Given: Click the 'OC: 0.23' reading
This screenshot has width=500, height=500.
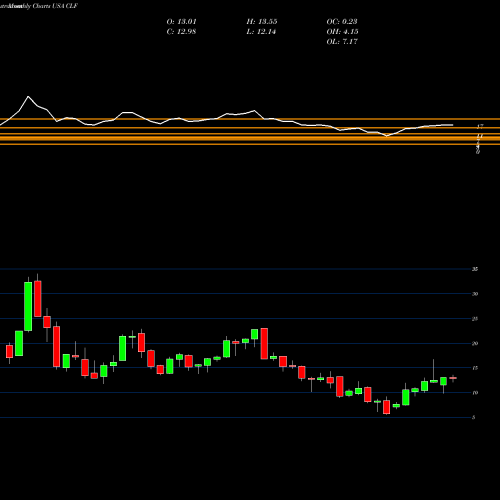Looking at the screenshot, I should click(x=342, y=22).
